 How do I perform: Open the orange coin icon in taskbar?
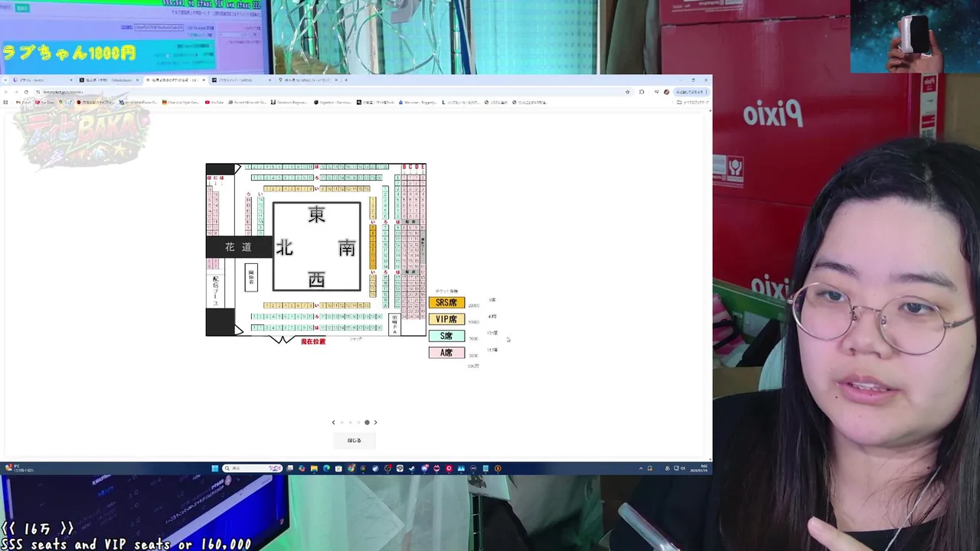point(498,468)
